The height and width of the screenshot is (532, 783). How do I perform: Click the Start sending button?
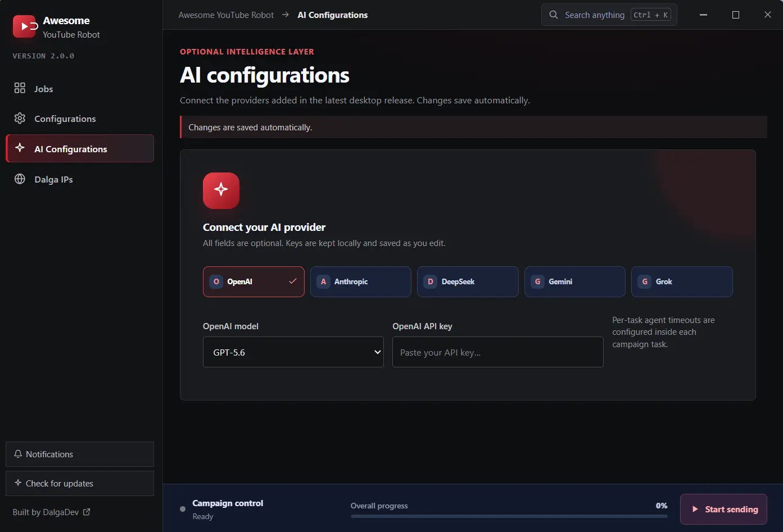[x=723, y=509]
